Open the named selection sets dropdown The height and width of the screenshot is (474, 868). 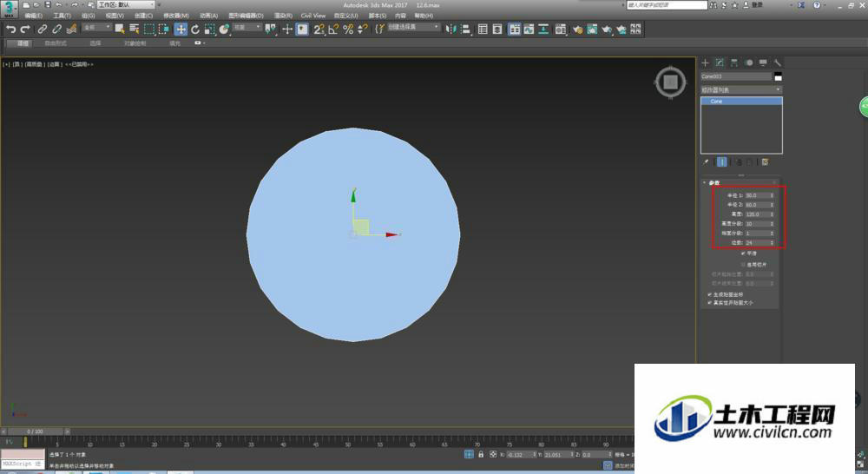point(413,27)
